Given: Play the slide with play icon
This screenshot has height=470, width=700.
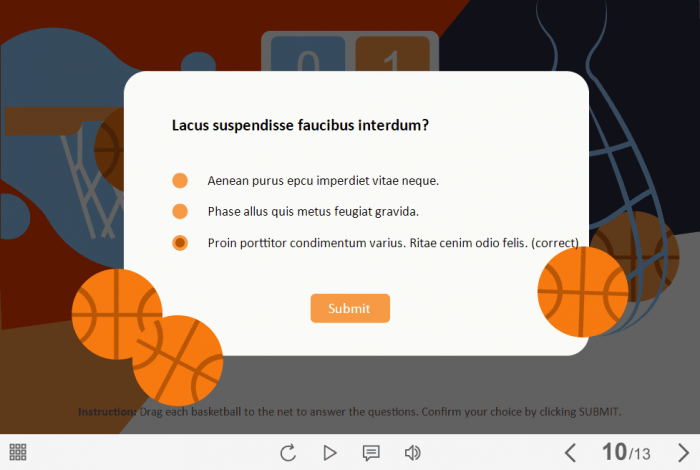Looking at the screenshot, I should tap(330, 453).
